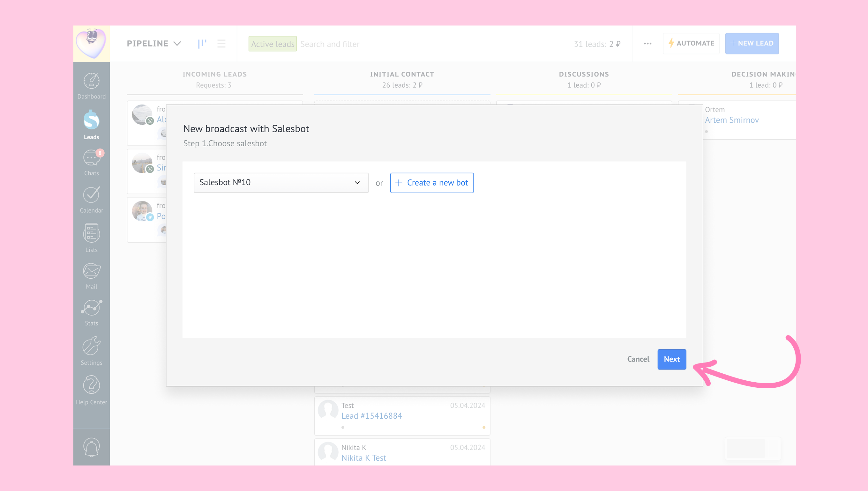
Task: Open Settings wrench icon
Action: (x=92, y=346)
